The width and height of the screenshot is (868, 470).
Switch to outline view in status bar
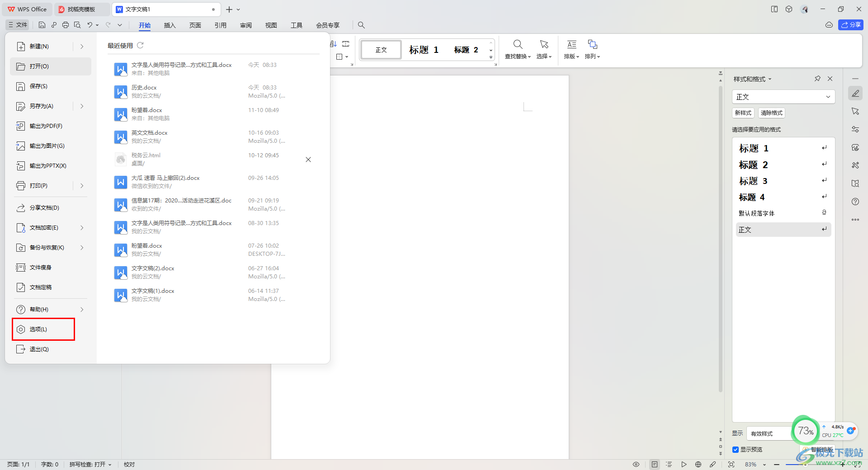pyautogui.click(x=669, y=464)
